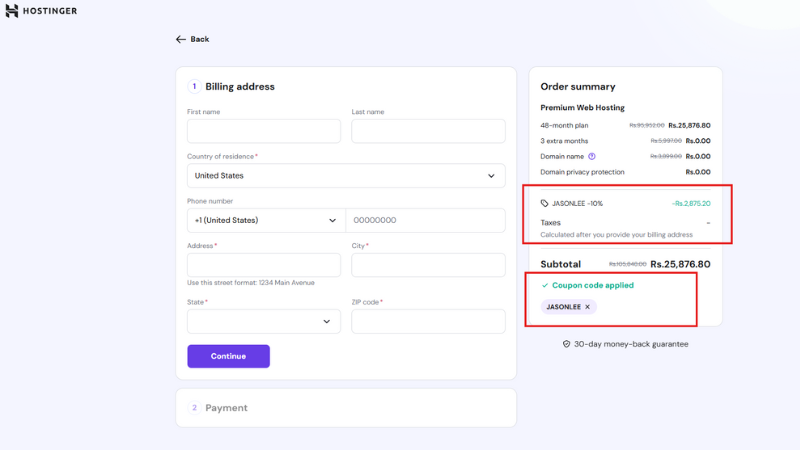Image resolution: width=800 pixels, height=450 pixels.
Task: Click the Billing address step heading
Action: (x=240, y=87)
